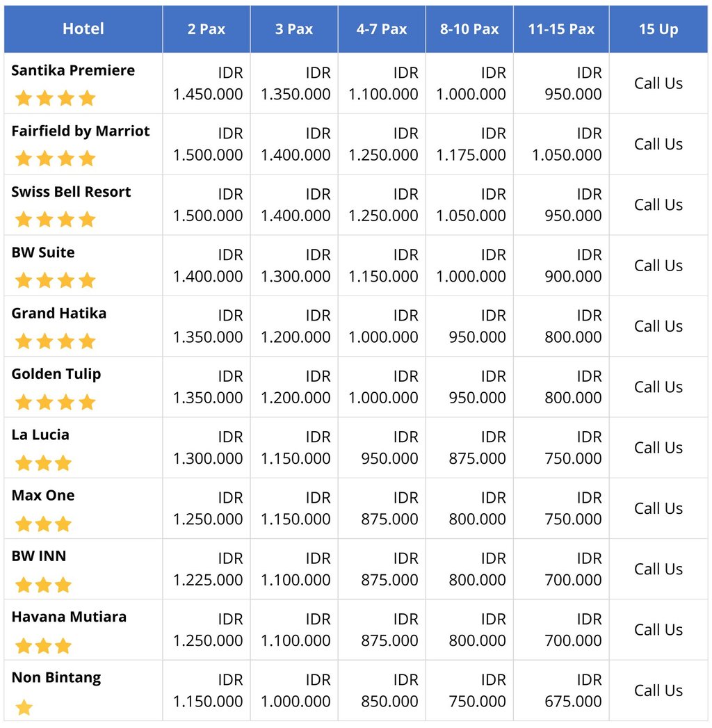Click the star rating under Grand Hatika
The width and height of the screenshot is (712, 728).
pyautogui.click(x=55, y=341)
